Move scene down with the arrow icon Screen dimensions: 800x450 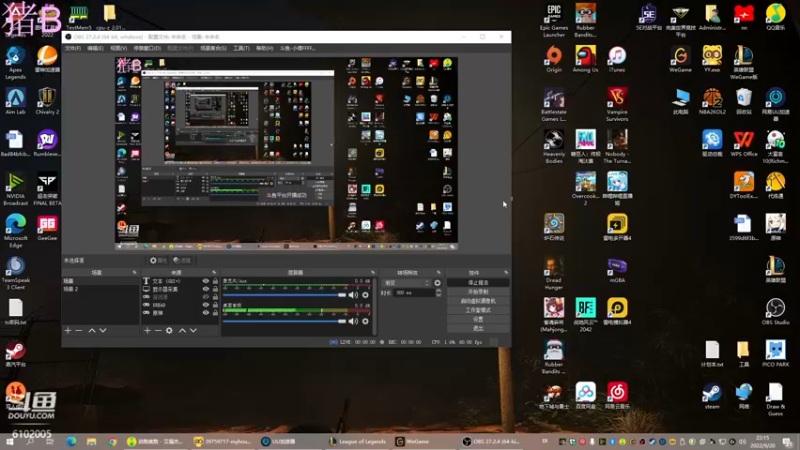(103, 331)
